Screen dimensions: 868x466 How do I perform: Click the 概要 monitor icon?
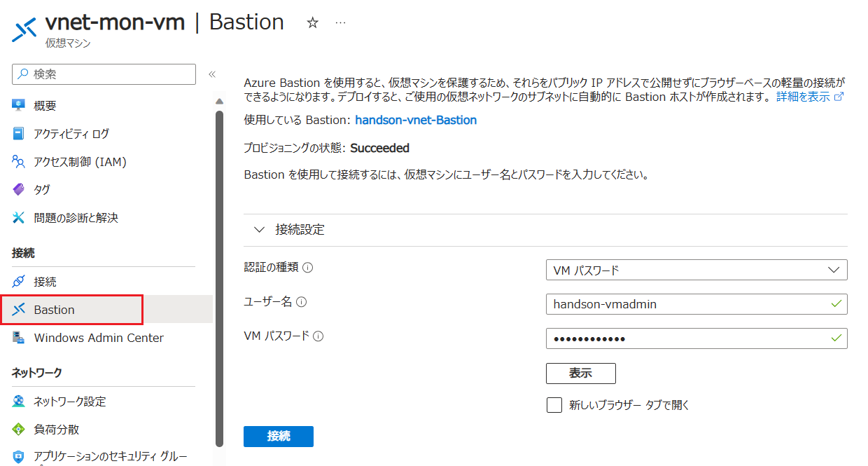(19, 106)
